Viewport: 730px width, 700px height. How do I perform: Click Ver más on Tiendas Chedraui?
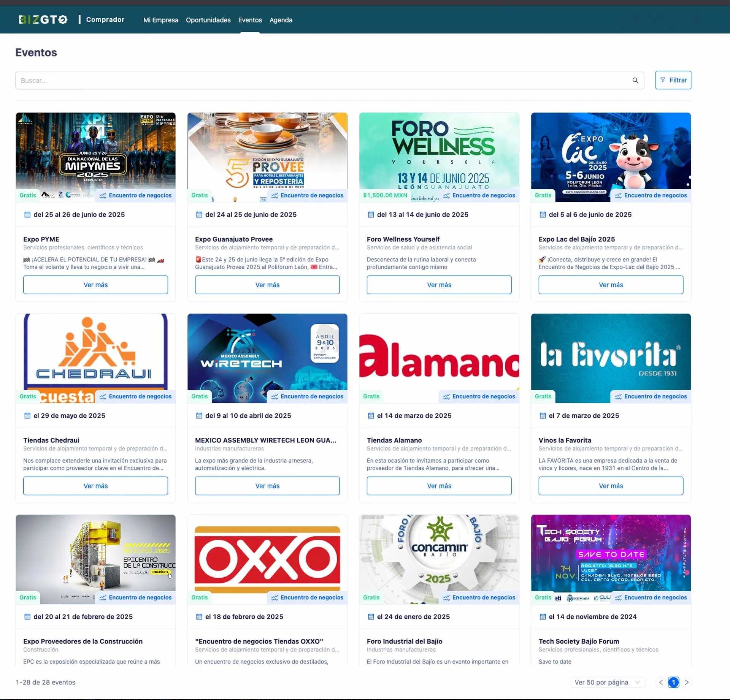click(95, 486)
